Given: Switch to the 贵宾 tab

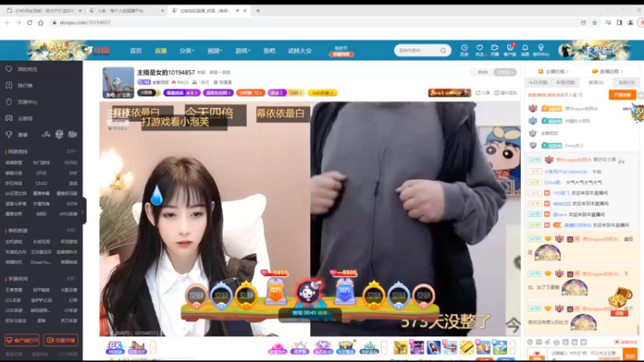Looking at the screenshot, I should click(x=596, y=83).
